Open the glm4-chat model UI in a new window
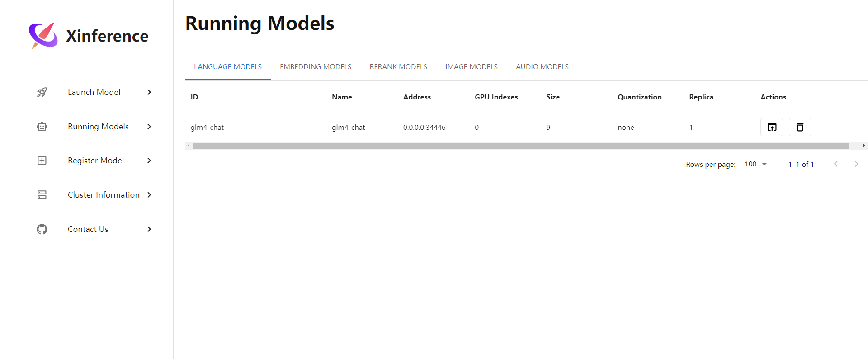 [772, 127]
